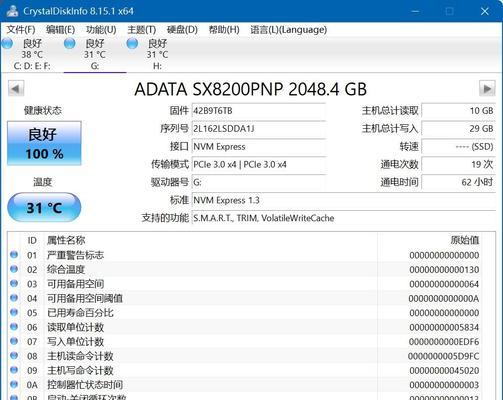Click status dot for attribute 09 主机写命令计数
This screenshot has width=503, height=400.
pyautogui.click(x=14, y=370)
